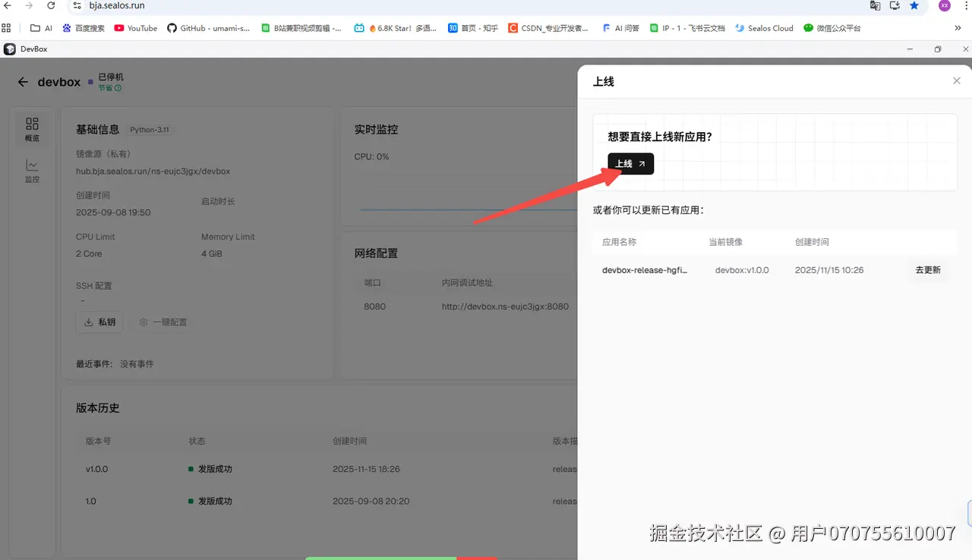
Task: Open the Sealos Cloud bookmark
Action: coord(764,28)
